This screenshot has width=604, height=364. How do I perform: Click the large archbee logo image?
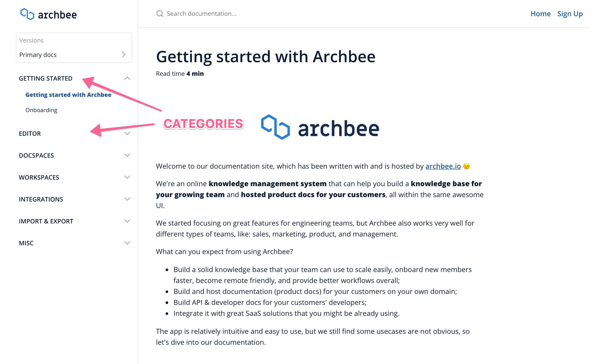[320, 127]
